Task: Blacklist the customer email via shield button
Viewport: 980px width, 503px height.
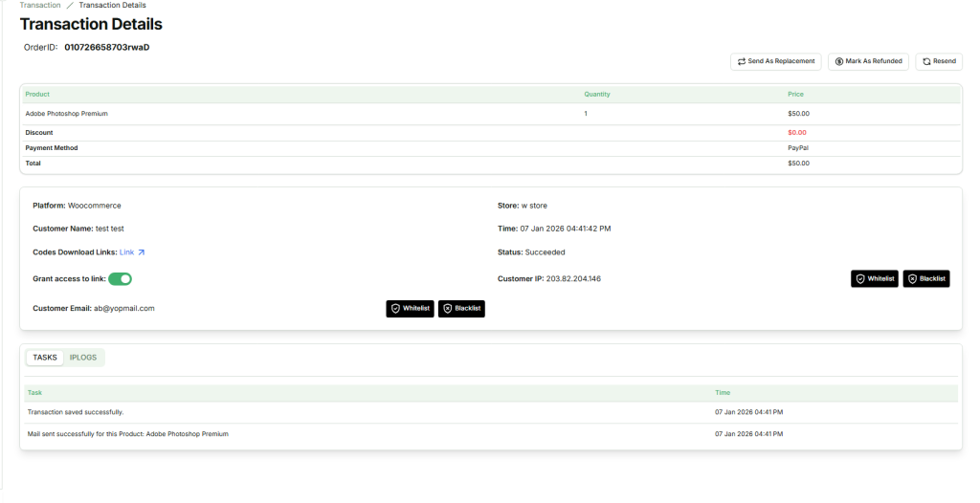Action: pos(461,309)
